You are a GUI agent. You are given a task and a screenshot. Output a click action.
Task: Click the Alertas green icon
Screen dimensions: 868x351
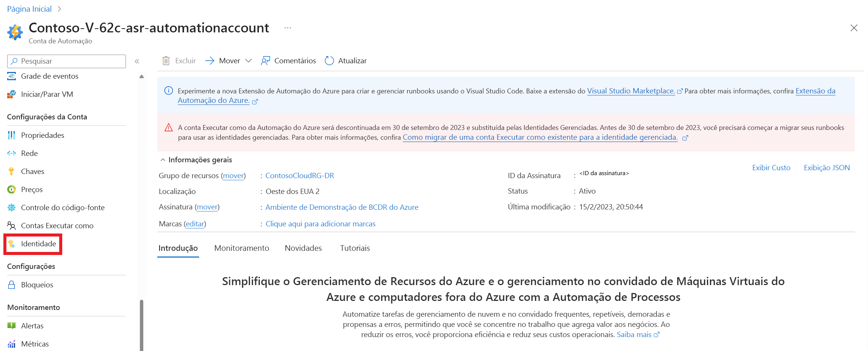pos(12,325)
